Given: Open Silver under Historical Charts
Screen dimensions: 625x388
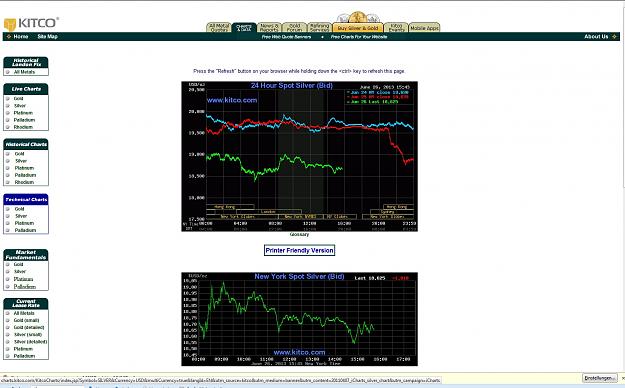Looking at the screenshot, I should pyautogui.click(x=21, y=161).
